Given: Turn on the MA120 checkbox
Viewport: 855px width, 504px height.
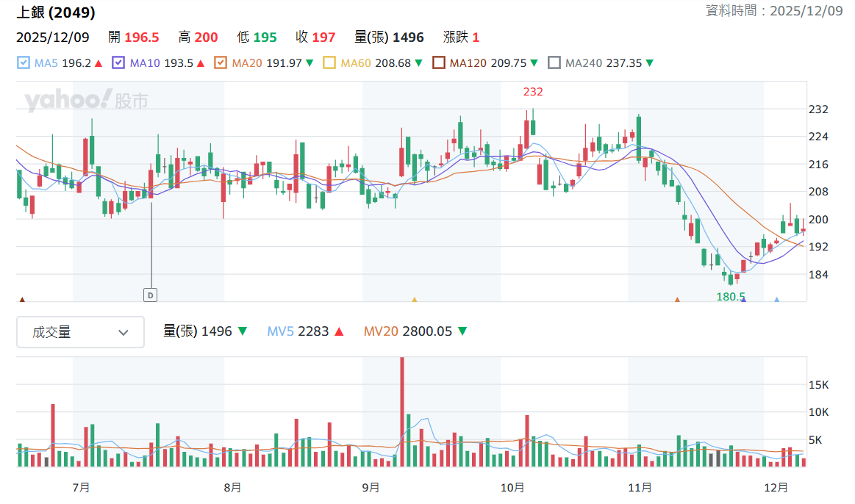Looking at the screenshot, I should point(438,62).
